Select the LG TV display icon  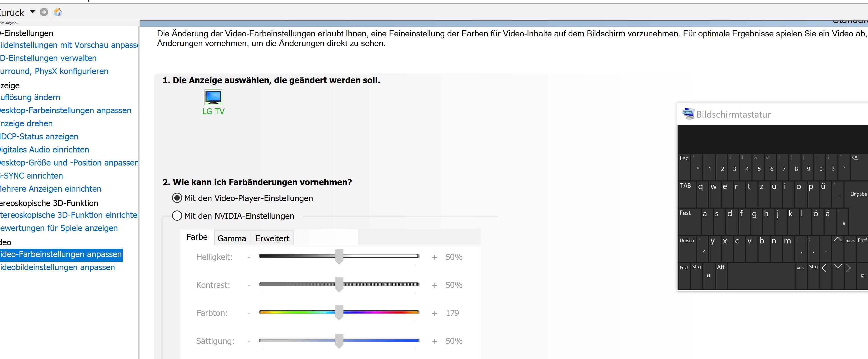coord(213,98)
